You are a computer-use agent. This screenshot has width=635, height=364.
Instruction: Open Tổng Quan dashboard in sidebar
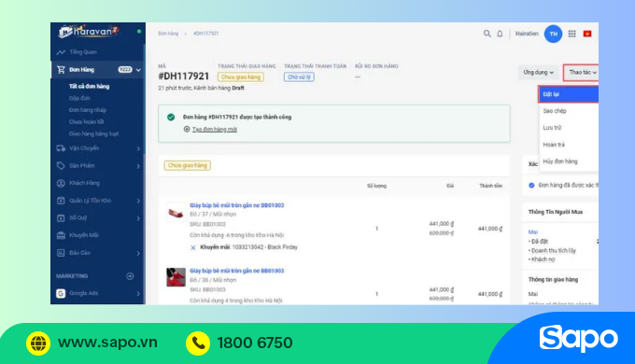[x=82, y=52]
